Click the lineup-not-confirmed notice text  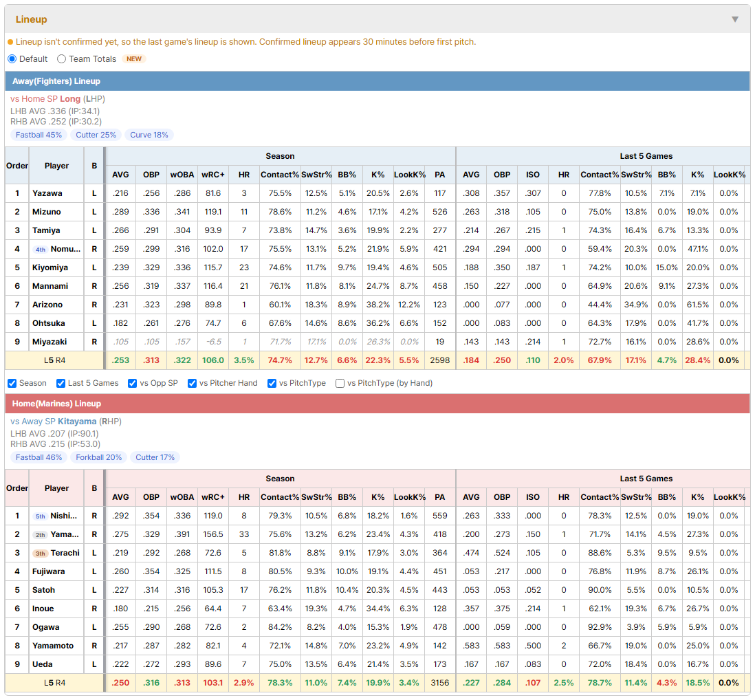pos(245,42)
